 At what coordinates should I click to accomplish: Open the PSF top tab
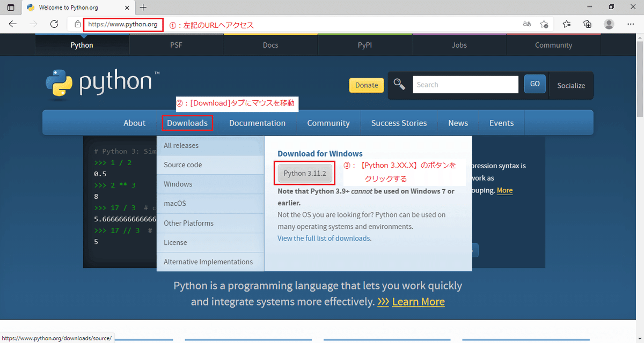177,45
